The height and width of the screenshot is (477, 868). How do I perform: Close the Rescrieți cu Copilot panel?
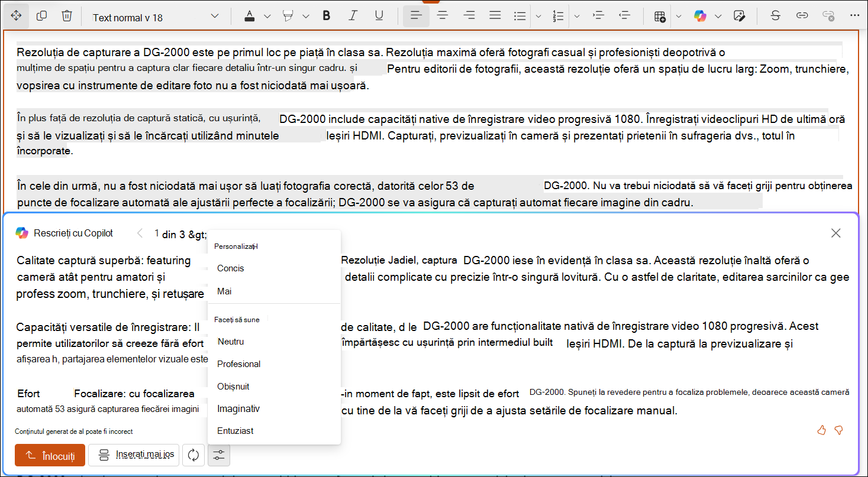[x=835, y=233]
